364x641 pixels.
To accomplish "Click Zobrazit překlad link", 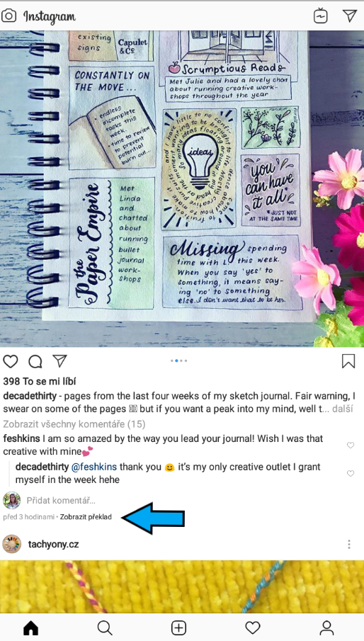I will [86, 517].
